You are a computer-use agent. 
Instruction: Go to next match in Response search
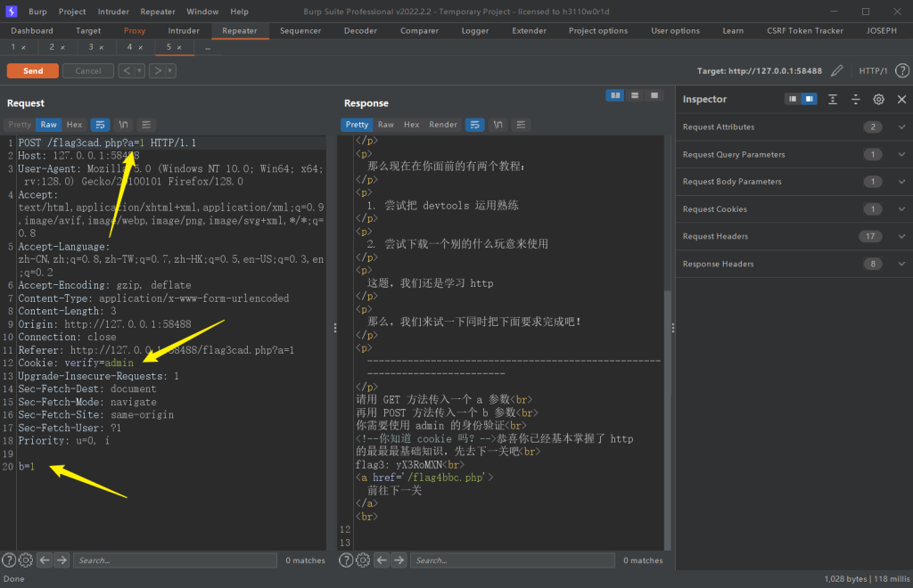[x=399, y=560]
